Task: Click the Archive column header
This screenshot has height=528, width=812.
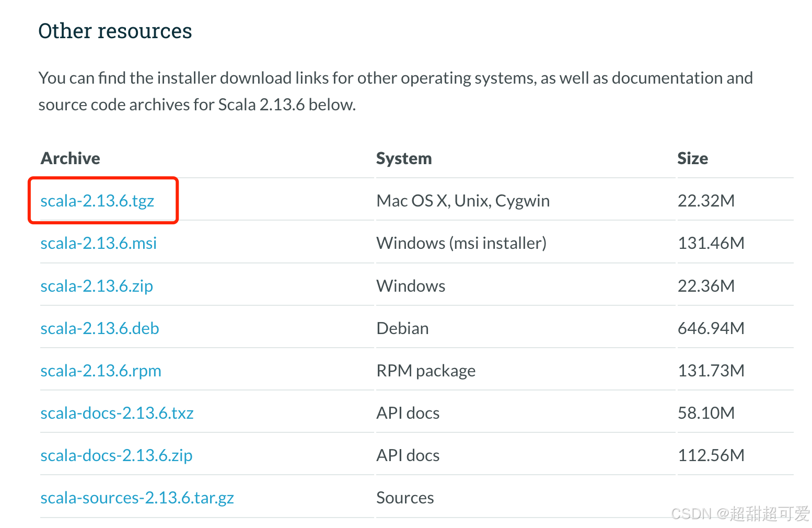Action: (71, 158)
